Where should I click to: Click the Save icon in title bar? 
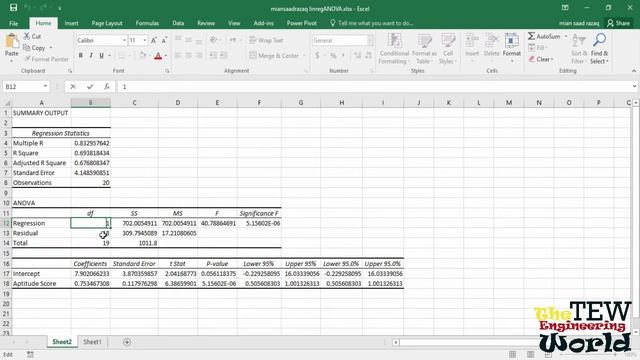(x=13, y=8)
